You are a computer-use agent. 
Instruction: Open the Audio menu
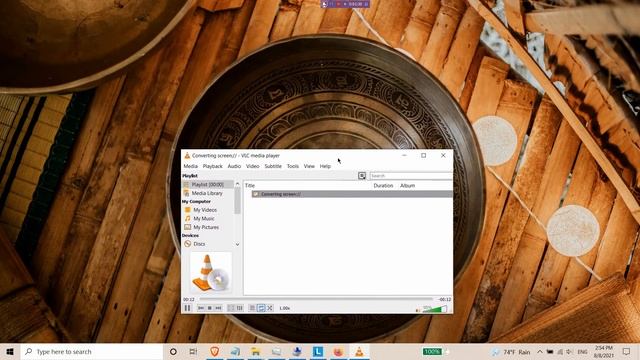pos(234,166)
